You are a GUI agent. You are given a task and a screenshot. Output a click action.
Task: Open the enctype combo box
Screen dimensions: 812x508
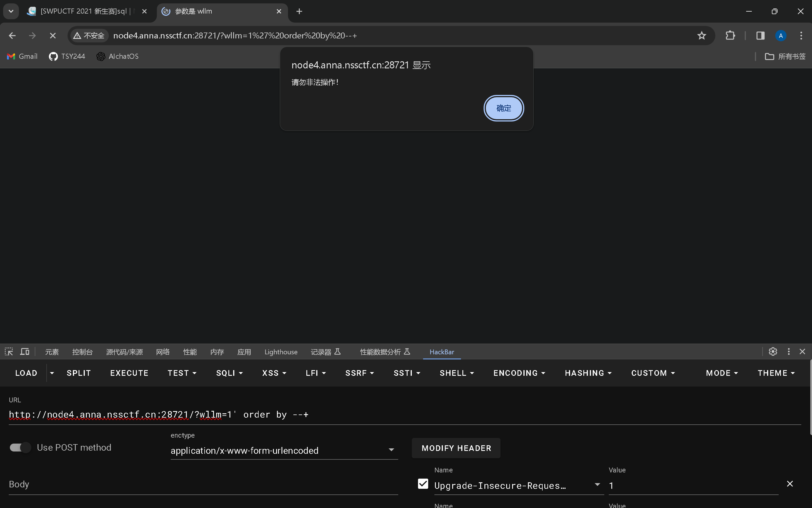click(284, 450)
